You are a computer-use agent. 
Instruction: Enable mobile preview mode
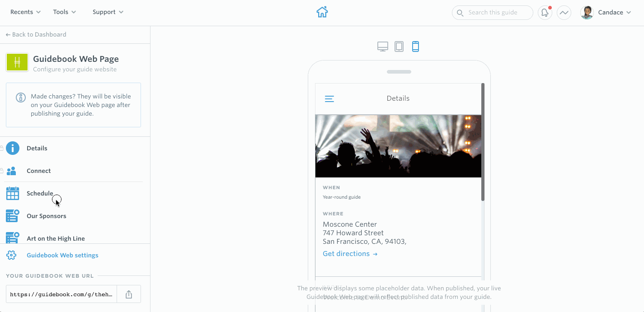tap(415, 46)
